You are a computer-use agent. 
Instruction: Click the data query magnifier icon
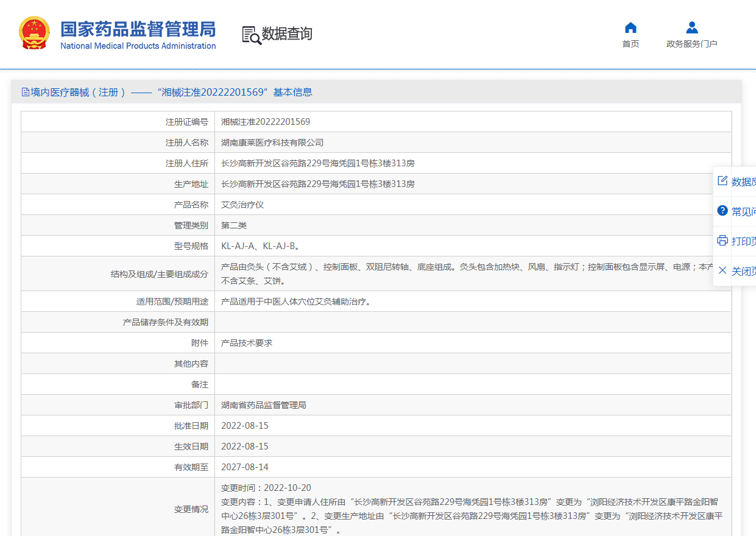coord(252,35)
